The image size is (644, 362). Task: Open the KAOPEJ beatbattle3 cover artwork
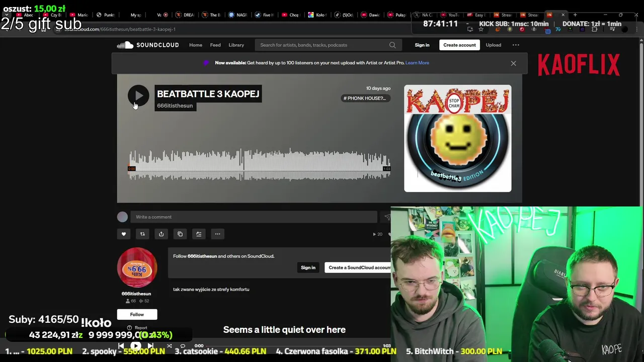(x=457, y=138)
